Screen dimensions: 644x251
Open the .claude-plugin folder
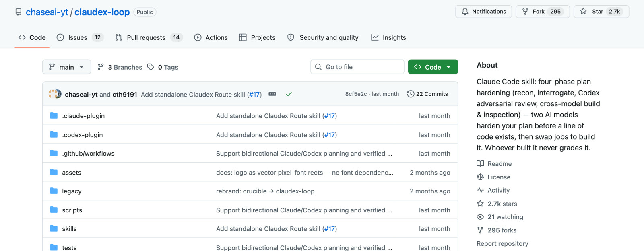83,116
